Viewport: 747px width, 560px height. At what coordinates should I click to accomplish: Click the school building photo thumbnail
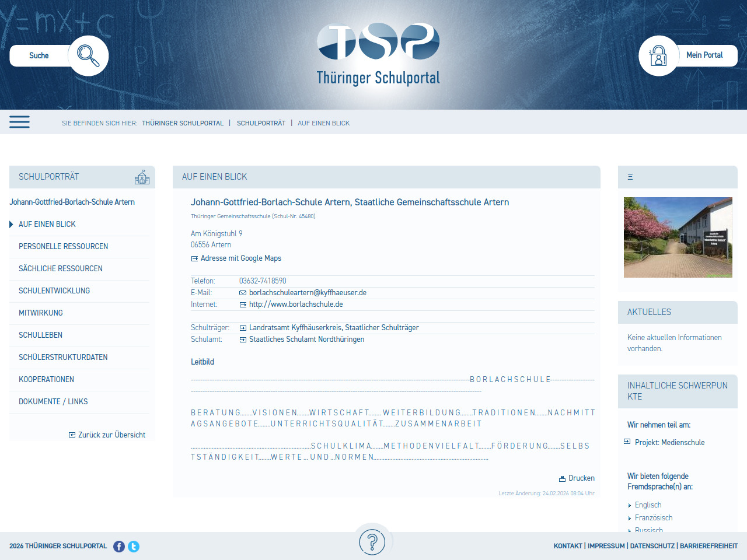678,237
